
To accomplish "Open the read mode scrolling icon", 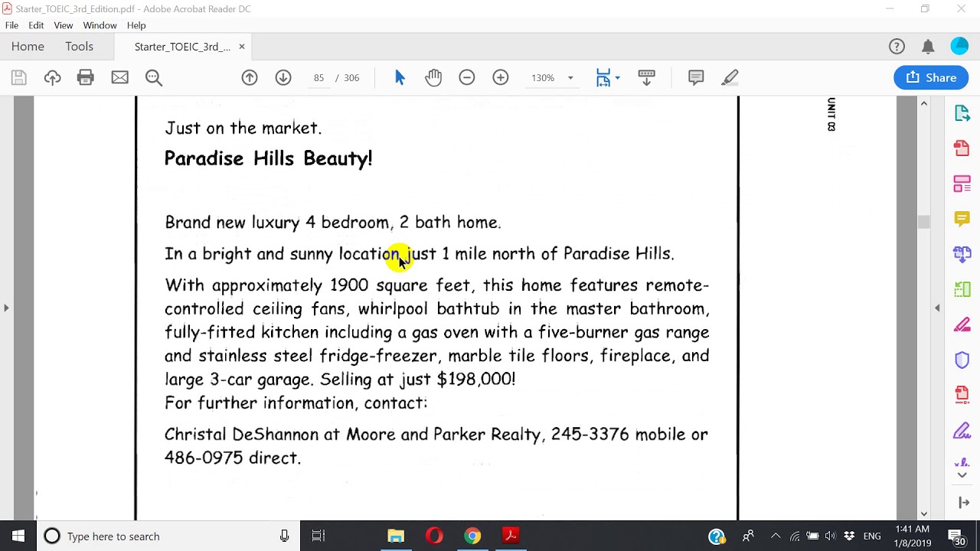I will point(647,77).
